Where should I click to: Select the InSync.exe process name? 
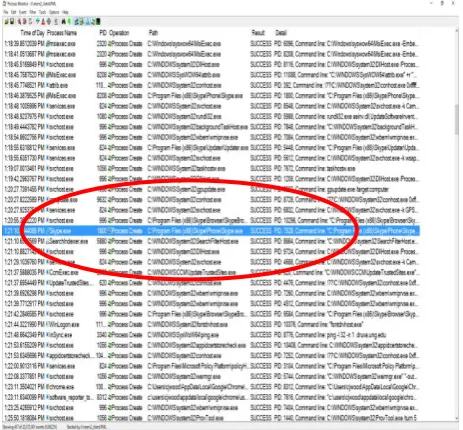[60, 335]
